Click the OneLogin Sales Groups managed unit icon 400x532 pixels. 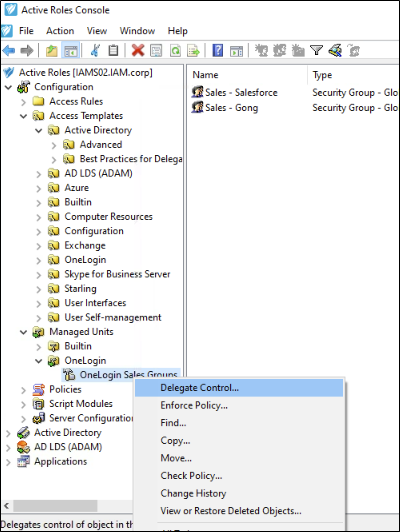click(69, 375)
